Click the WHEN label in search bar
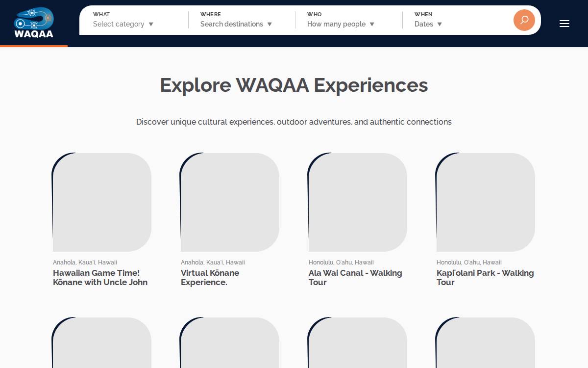 pos(423,14)
